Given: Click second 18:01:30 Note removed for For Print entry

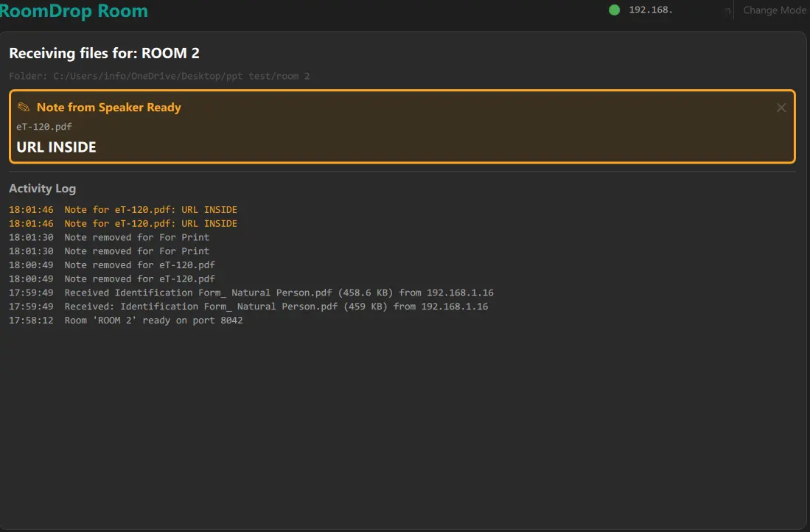Looking at the screenshot, I should coord(109,251).
